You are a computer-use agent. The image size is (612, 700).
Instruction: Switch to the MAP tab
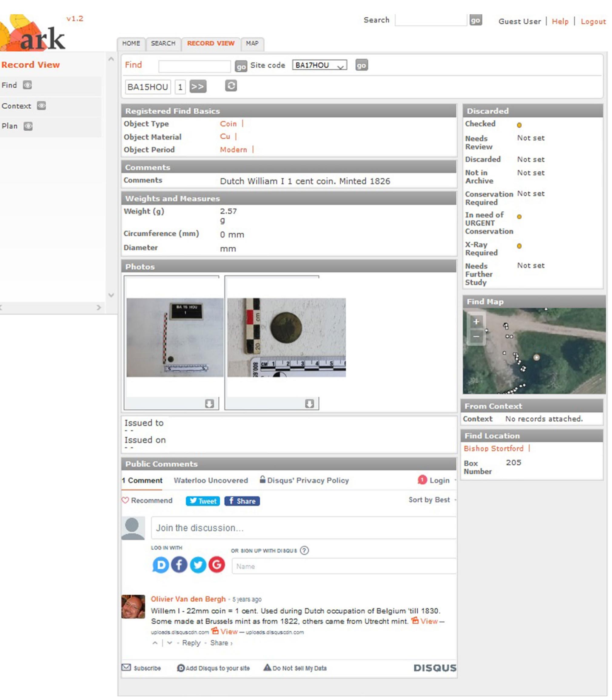point(252,43)
